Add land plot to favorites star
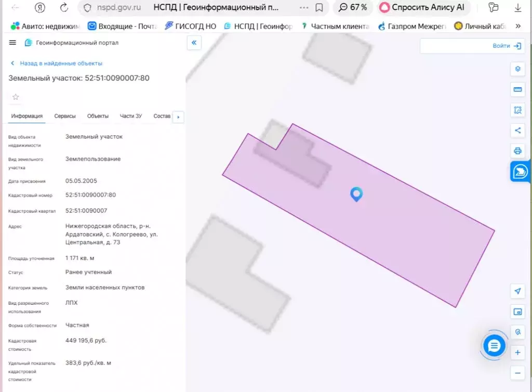 [16, 97]
